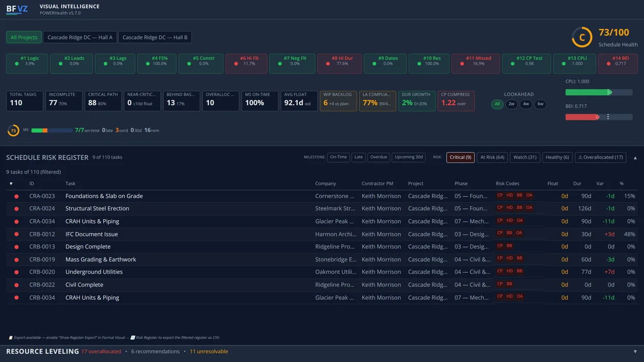Set lookahead to 4w

[x=526, y=104]
